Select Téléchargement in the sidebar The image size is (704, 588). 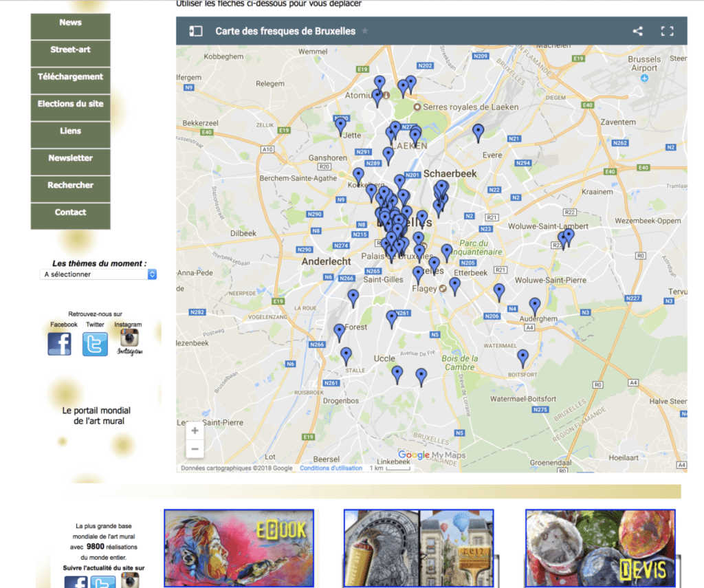click(x=70, y=77)
